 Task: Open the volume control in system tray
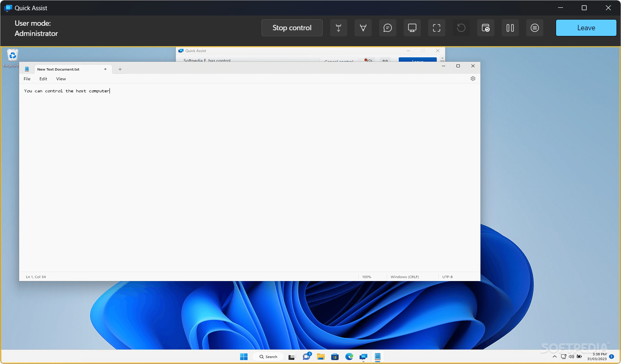572,356
